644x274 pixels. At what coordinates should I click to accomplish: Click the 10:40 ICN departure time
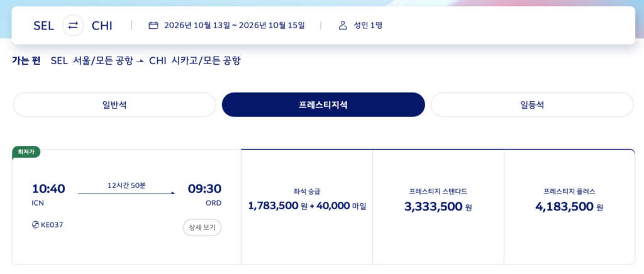point(48,189)
